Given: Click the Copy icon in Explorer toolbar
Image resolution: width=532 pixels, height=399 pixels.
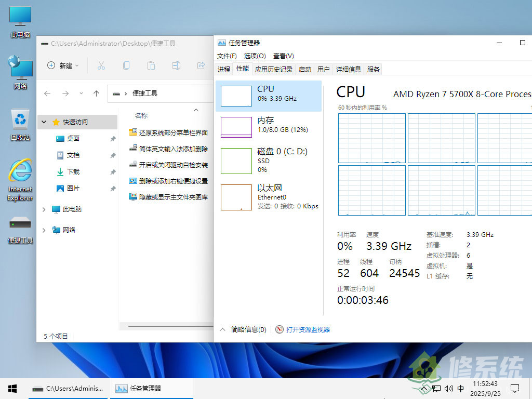Looking at the screenshot, I should (x=125, y=65).
